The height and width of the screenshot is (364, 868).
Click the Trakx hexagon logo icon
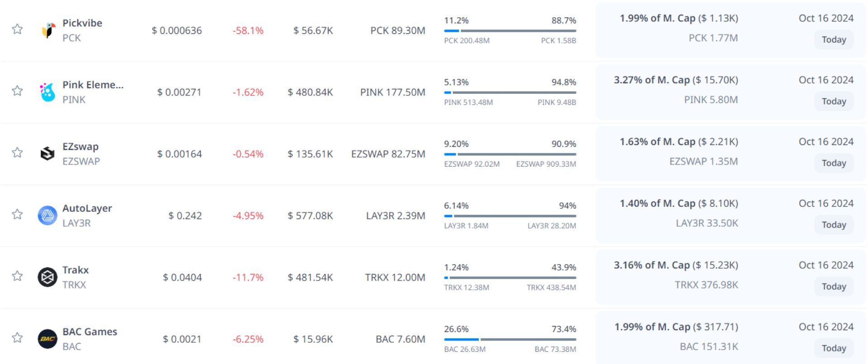[47, 277]
